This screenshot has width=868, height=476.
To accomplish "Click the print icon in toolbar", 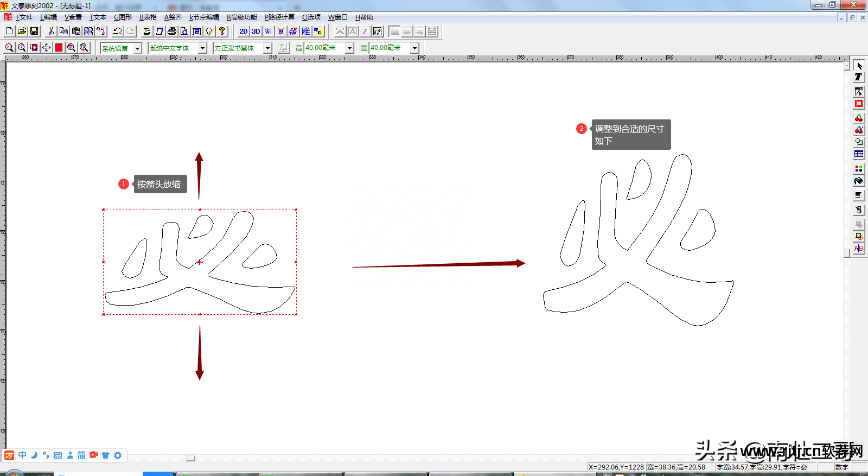I will coord(172,31).
